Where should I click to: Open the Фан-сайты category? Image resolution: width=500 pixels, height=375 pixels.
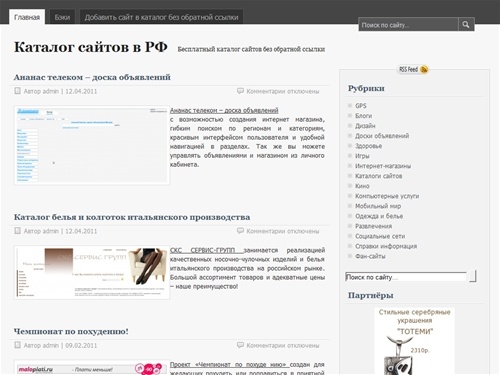tap(370, 256)
